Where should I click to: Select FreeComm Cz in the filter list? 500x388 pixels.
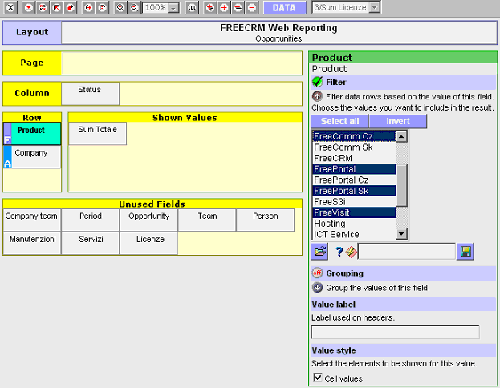click(354, 136)
